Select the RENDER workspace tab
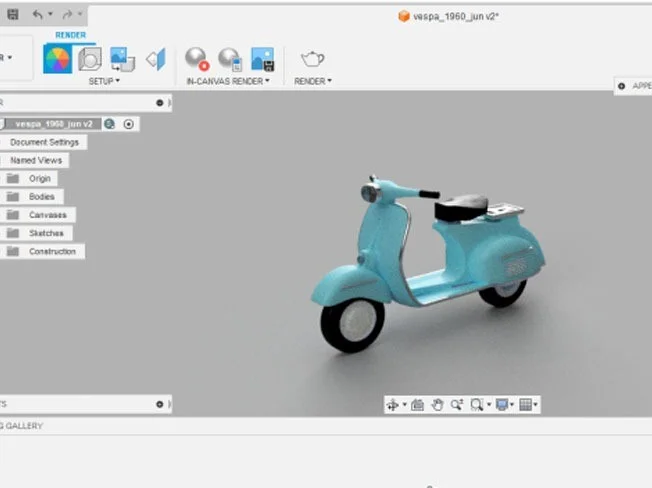This screenshot has height=488, width=652. tap(70, 35)
